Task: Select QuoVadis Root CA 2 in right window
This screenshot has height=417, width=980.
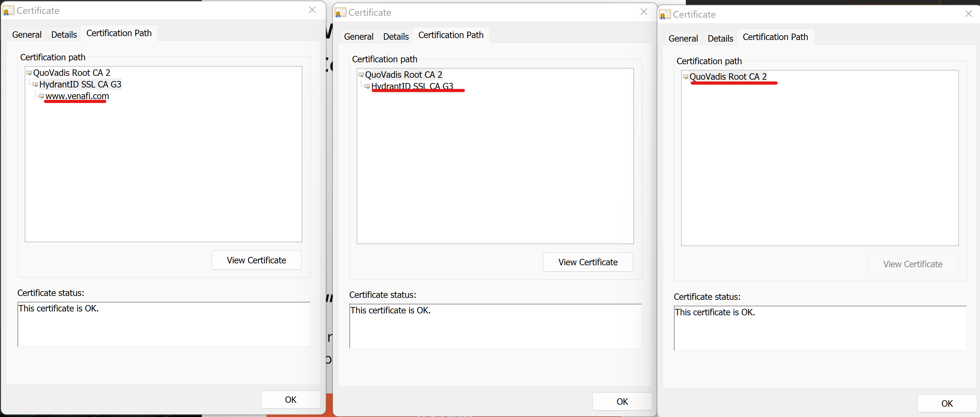Action: click(728, 77)
